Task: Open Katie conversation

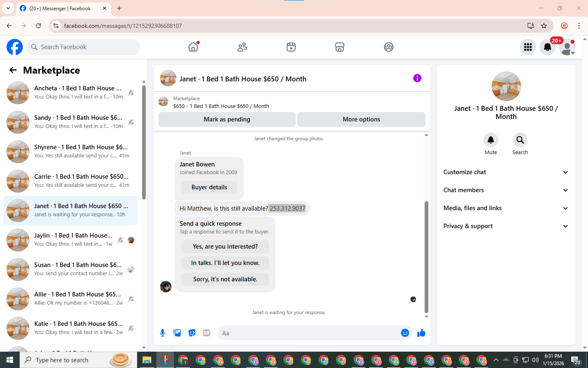Action: (x=70, y=328)
